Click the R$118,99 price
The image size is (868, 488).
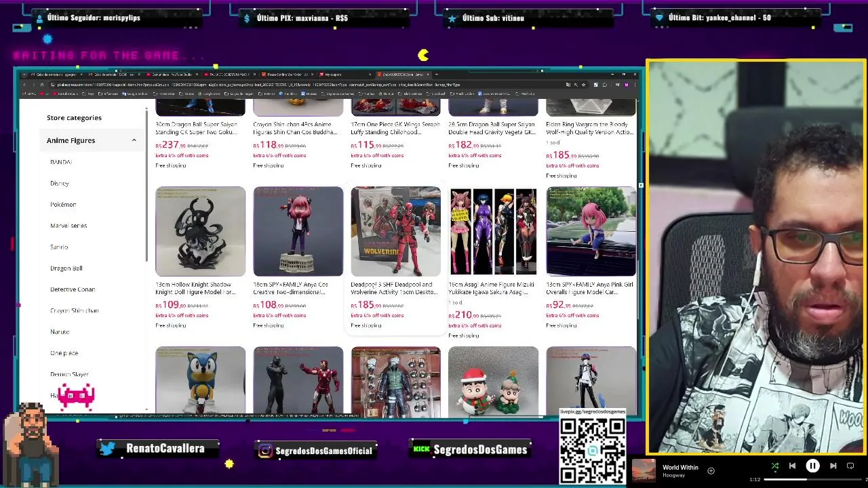point(269,145)
